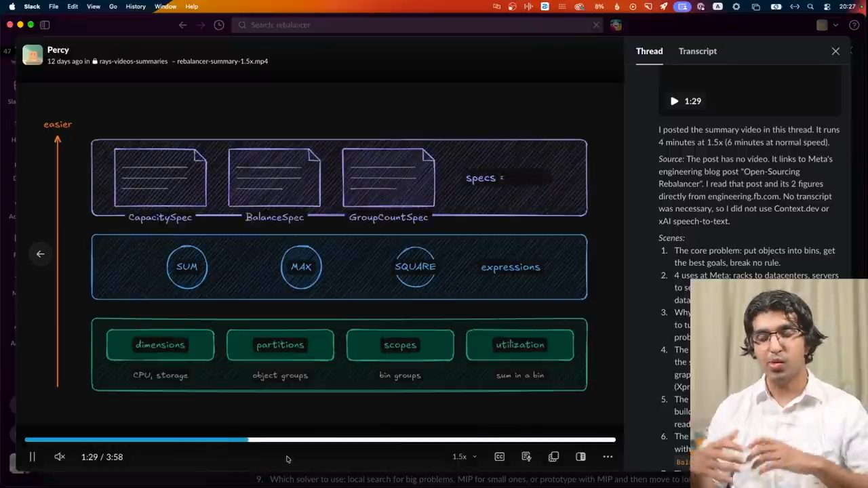Screen dimensions: 868x488
Task: Toggle closed captions (CC)
Action: (500, 457)
